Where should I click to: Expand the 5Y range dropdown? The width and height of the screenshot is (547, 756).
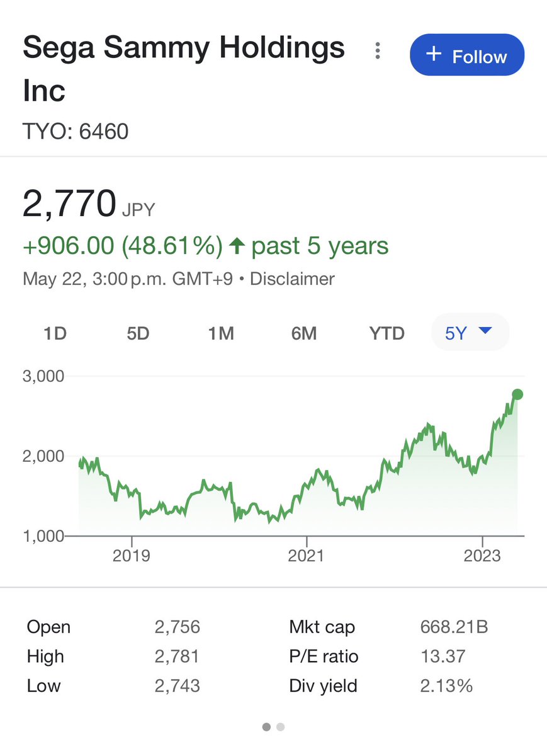click(469, 332)
